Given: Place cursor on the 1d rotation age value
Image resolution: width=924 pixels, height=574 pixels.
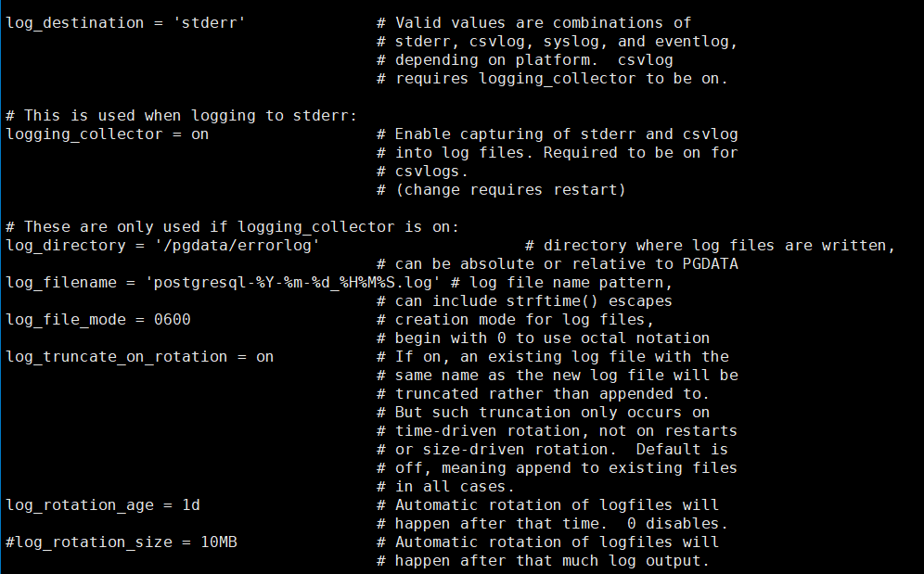Looking at the screenshot, I should (x=190, y=504).
